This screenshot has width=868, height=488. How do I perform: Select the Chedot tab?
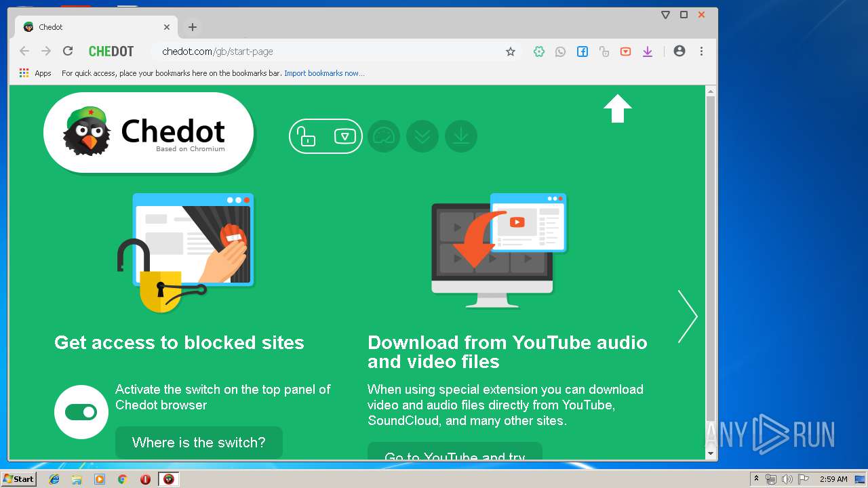pos(95,27)
